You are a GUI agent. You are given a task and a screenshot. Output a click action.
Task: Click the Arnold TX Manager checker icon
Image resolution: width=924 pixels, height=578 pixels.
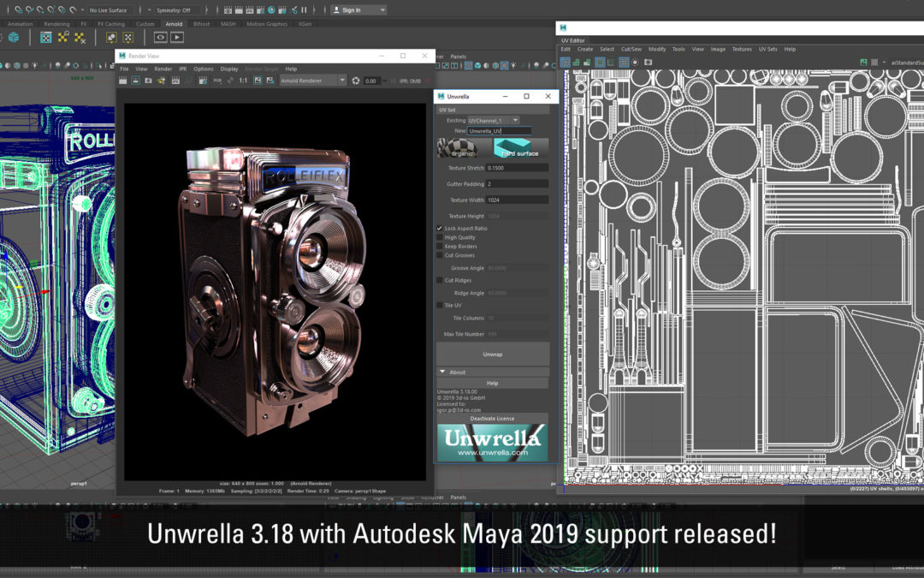click(x=45, y=37)
